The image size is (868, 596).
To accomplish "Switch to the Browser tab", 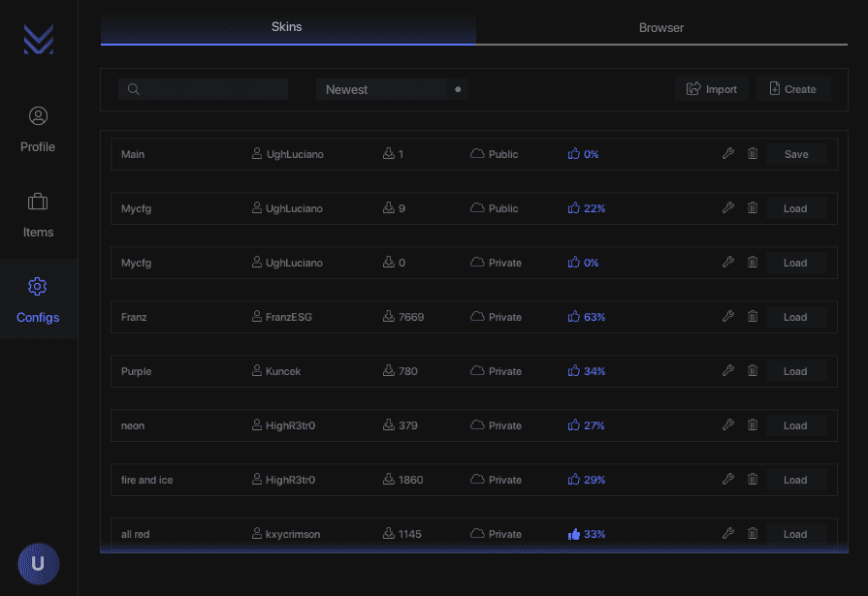I will pos(661,28).
